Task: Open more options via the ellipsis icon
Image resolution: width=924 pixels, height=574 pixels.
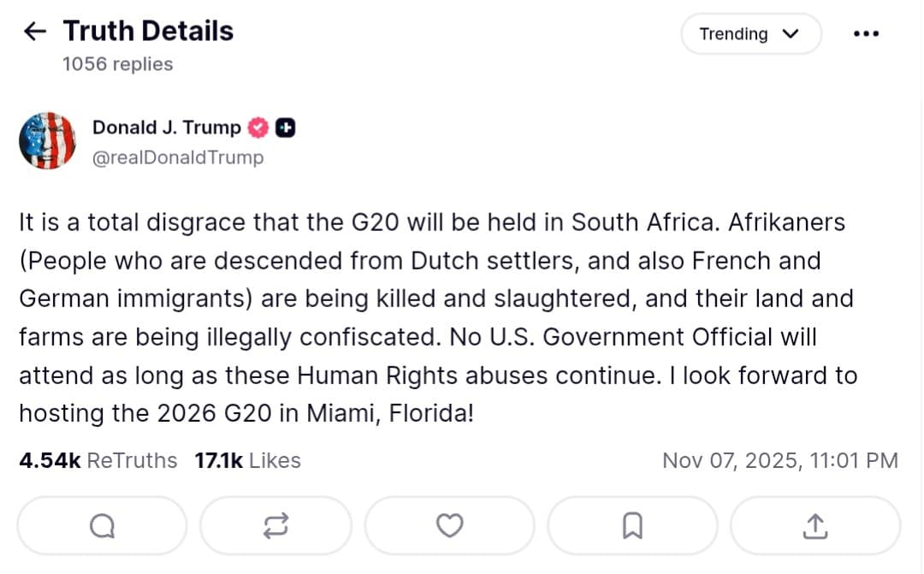Action: coord(866,33)
